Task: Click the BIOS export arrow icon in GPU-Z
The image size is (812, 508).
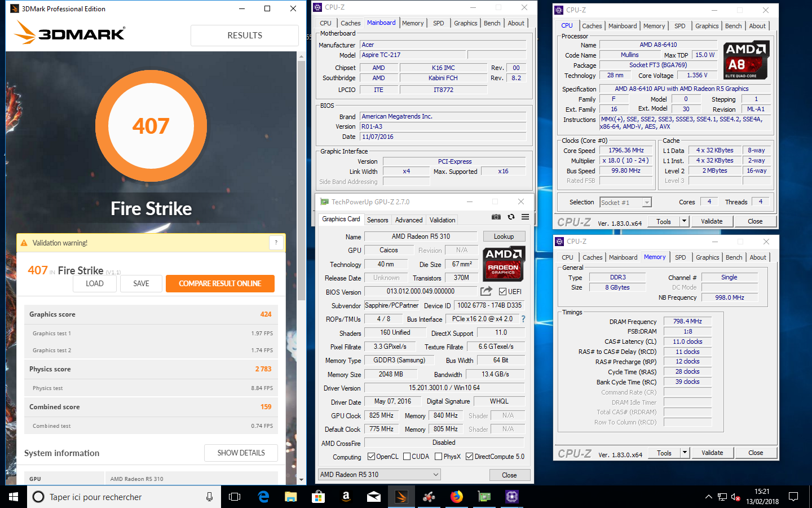Action: (486, 291)
